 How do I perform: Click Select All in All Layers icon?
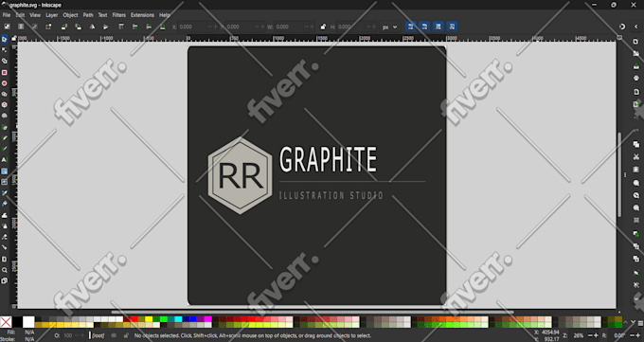point(21,27)
